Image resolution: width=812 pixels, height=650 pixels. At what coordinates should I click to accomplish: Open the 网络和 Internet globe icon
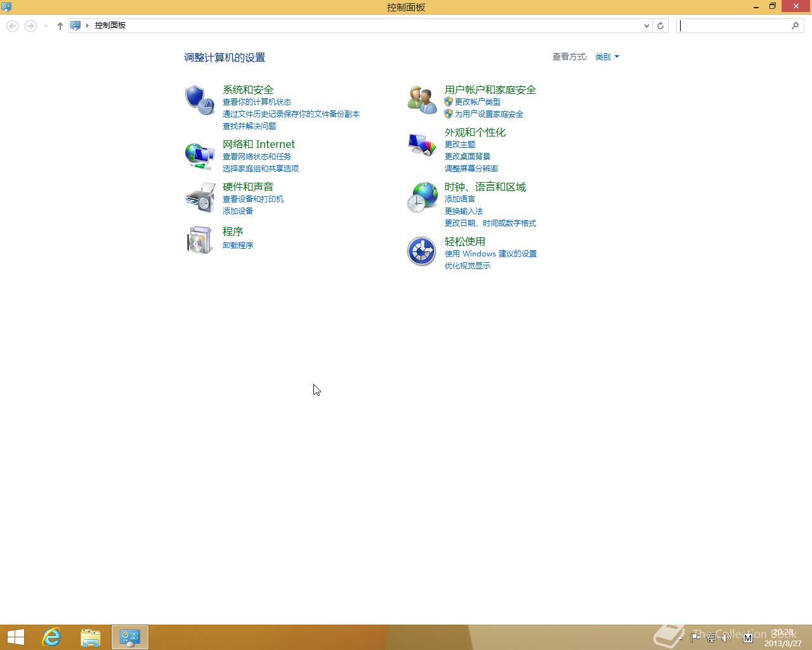click(199, 156)
